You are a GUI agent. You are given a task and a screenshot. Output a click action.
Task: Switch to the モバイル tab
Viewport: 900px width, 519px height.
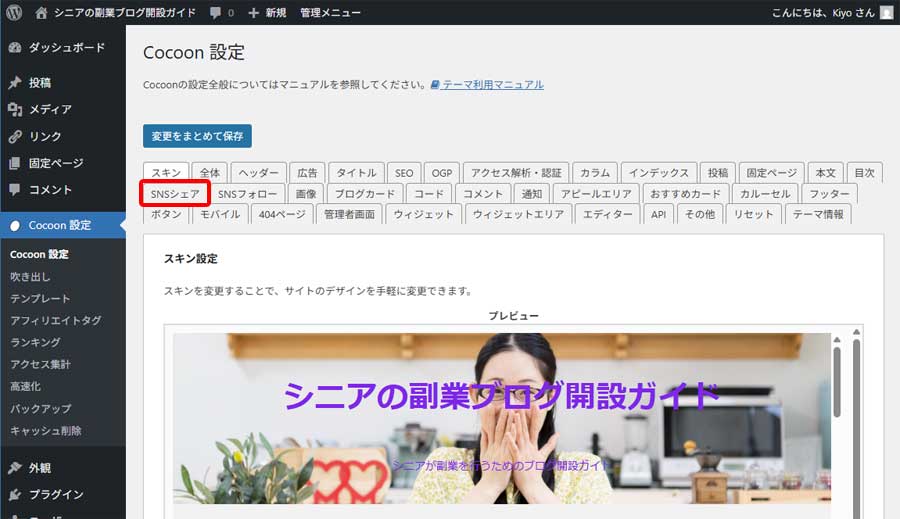coord(220,214)
